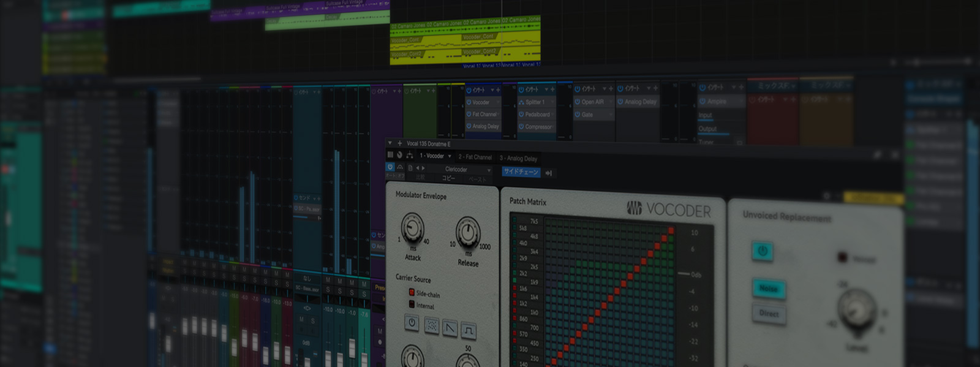Select Ampire Input section

coord(706,115)
